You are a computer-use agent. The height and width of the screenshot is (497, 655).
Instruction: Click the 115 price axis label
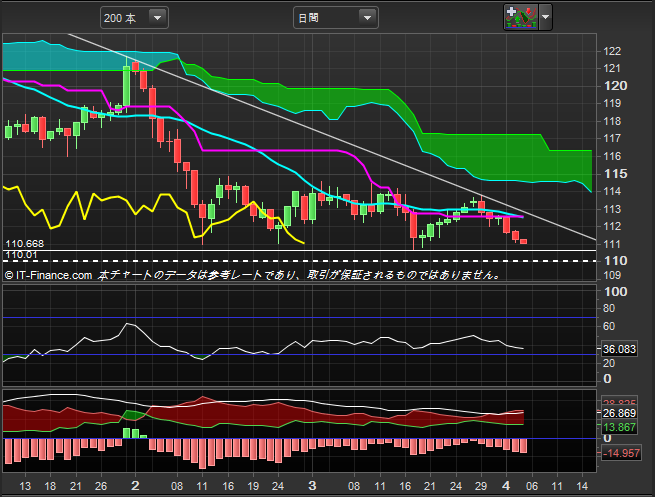point(615,174)
